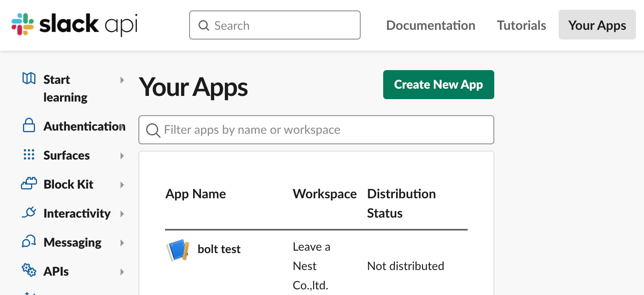The height and width of the screenshot is (295, 644).
Task: Focus the top Search field
Action: coord(275,25)
